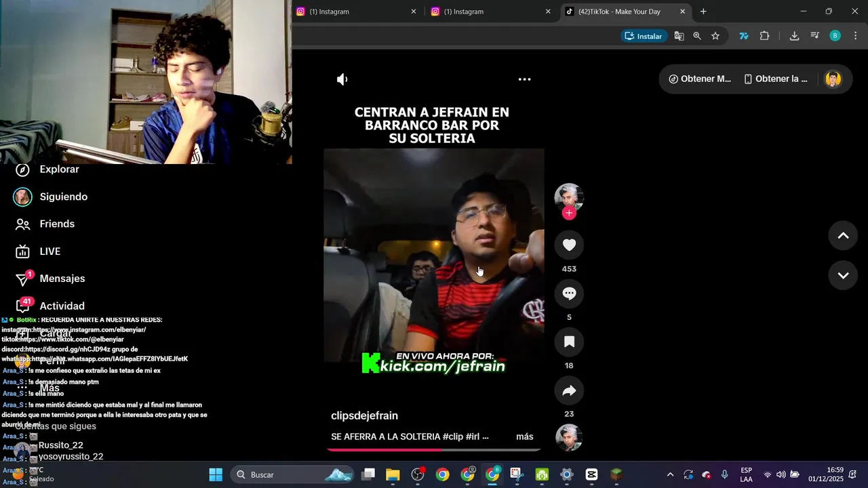The image size is (868, 488).
Task: Open Chrome downloads icon
Action: pos(794,36)
